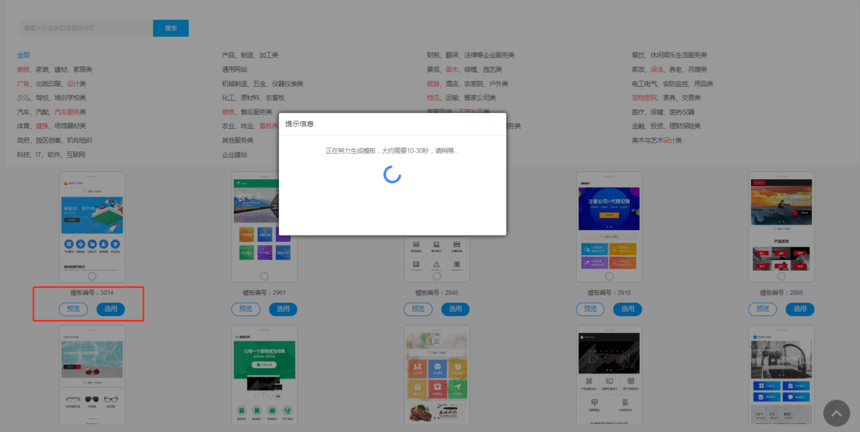
Task: Click the back-to-top arrow icon
Action: click(x=836, y=413)
